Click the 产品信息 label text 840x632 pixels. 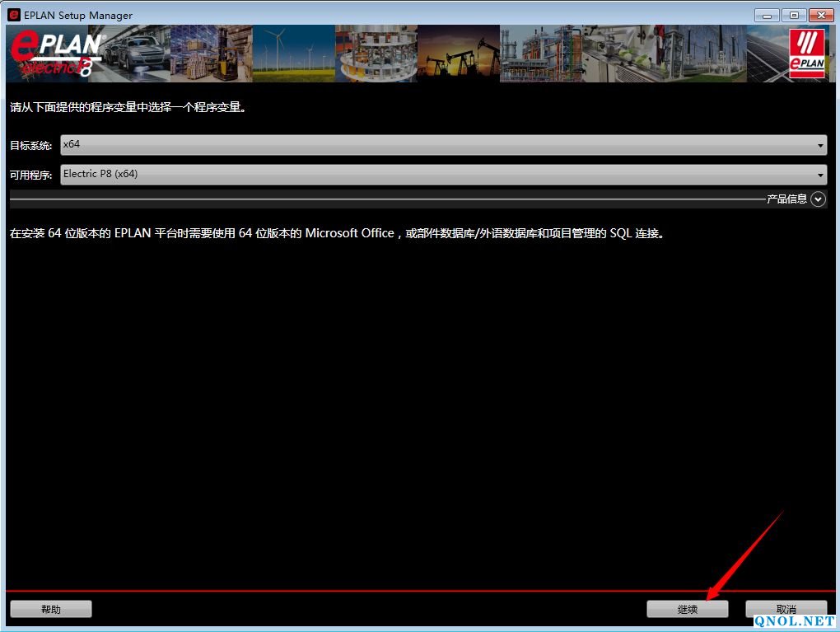tap(786, 199)
